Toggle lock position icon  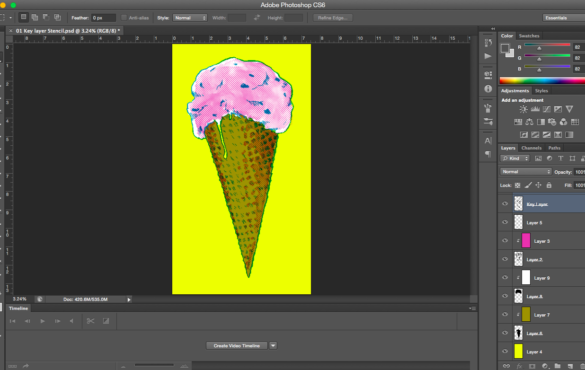click(x=538, y=185)
